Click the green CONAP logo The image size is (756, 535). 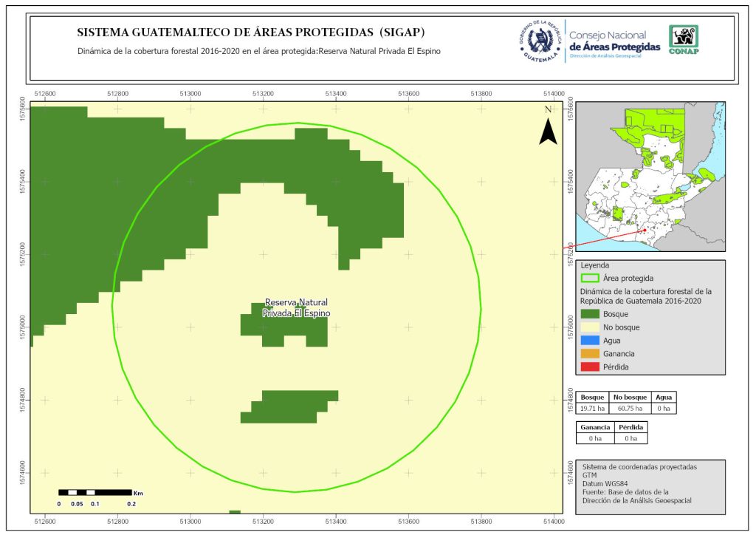[683, 40]
